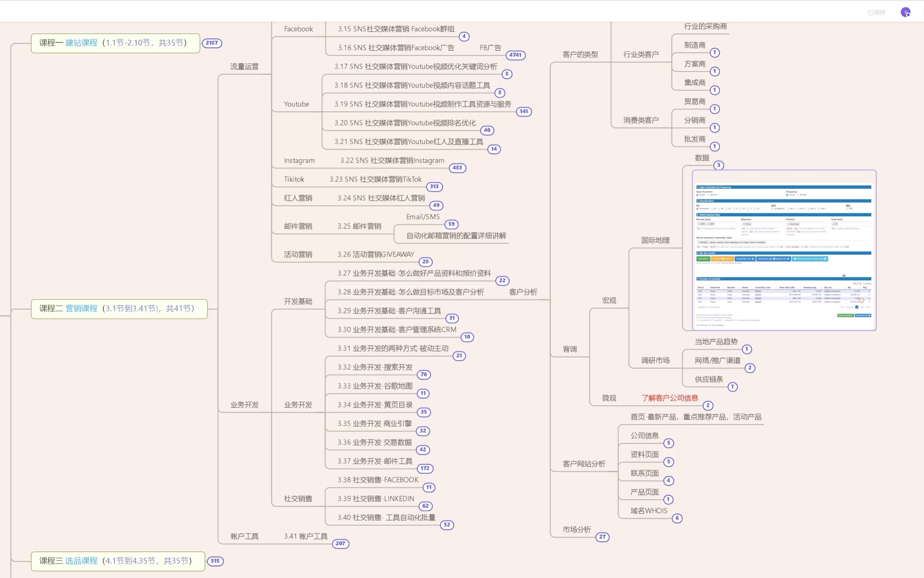Click the user avatar at top right
Screen dimensions: 924x578
click(905, 12)
